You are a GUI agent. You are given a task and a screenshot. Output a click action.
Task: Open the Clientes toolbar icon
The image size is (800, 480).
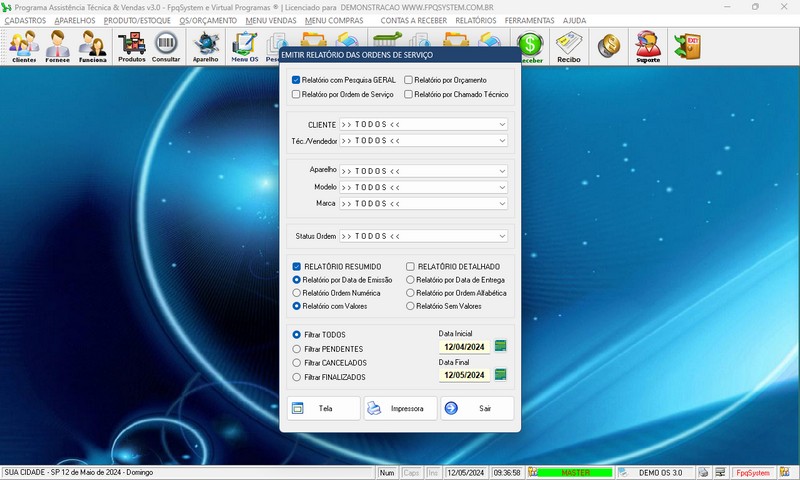click(x=24, y=45)
